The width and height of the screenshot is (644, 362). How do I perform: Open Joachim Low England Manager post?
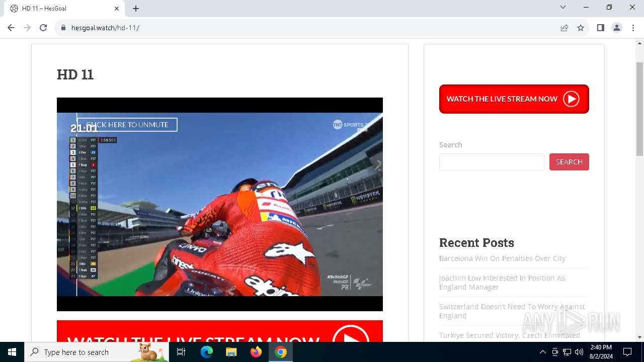point(502,283)
